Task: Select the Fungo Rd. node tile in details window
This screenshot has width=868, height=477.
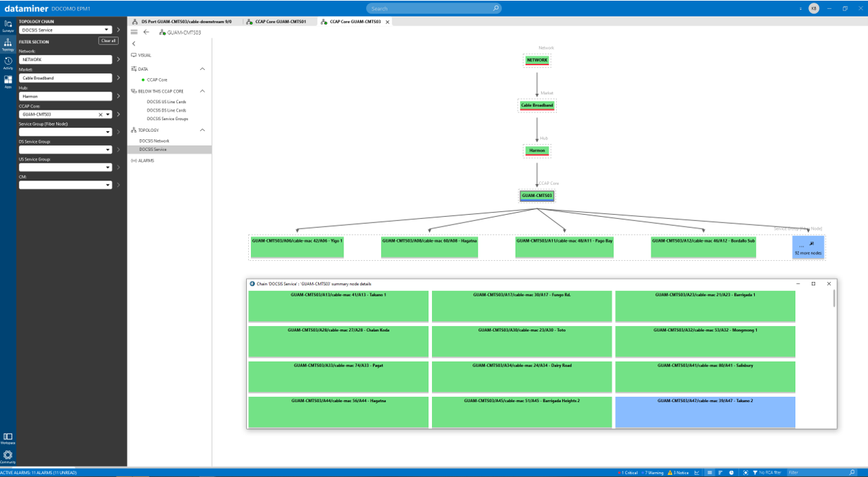Action: 522,306
